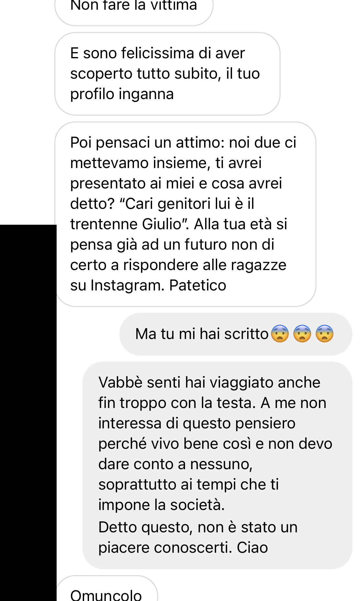Select the 'Non fare la vittima' message bubble
364x601 pixels.
pyautogui.click(x=134, y=10)
